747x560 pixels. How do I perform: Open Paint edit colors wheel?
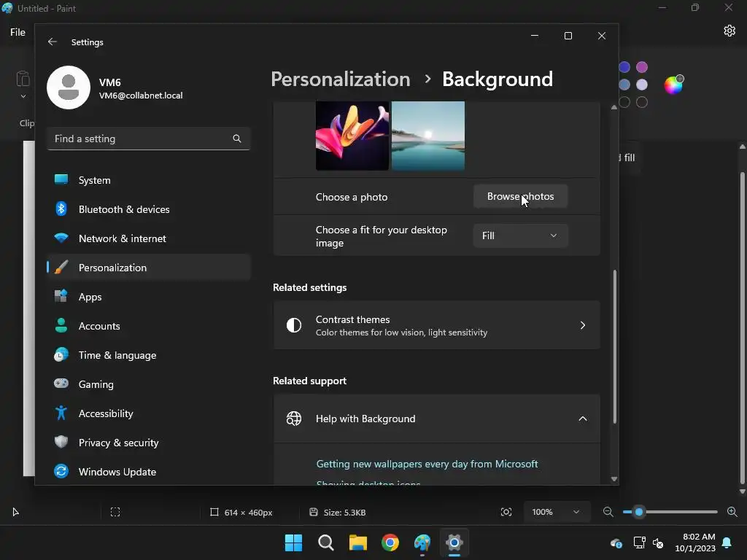tap(673, 85)
